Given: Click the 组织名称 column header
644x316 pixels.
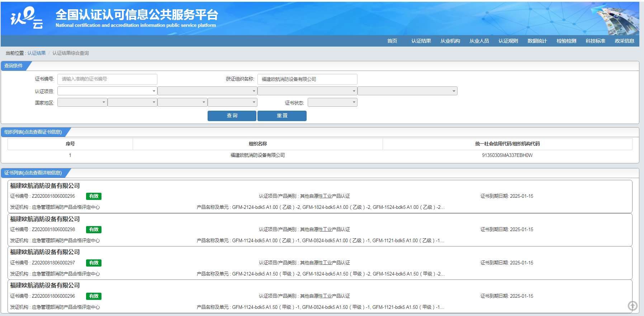Looking at the screenshot, I should tap(258, 144).
